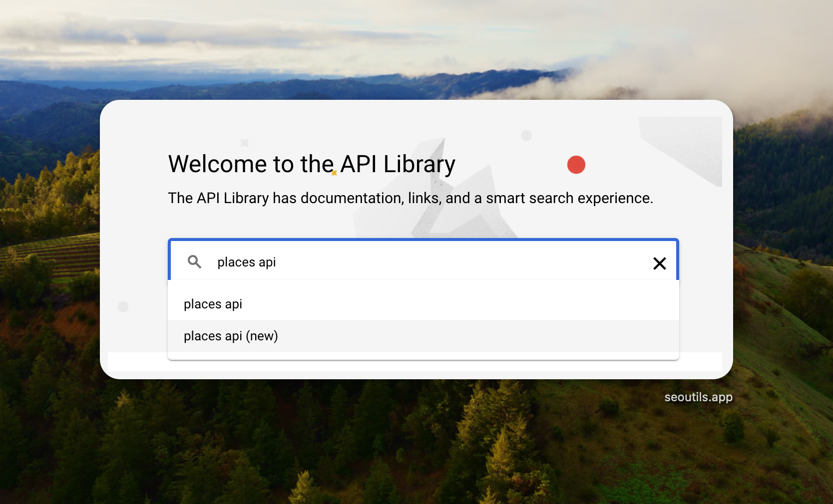
Task: Click the magnifying glass search icon
Action: coord(194,262)
